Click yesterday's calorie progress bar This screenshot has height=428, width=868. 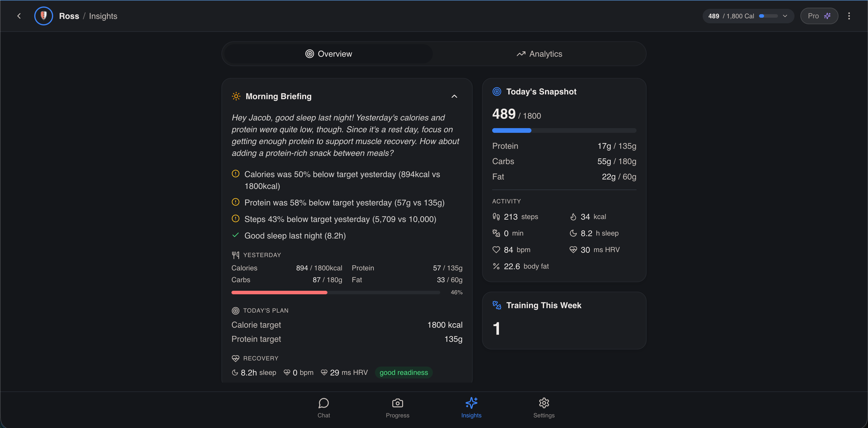click(x=335, y=292)
